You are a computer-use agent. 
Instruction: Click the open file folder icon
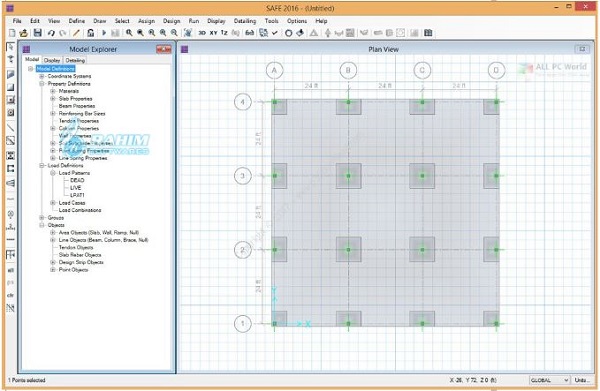click(23, 33)
